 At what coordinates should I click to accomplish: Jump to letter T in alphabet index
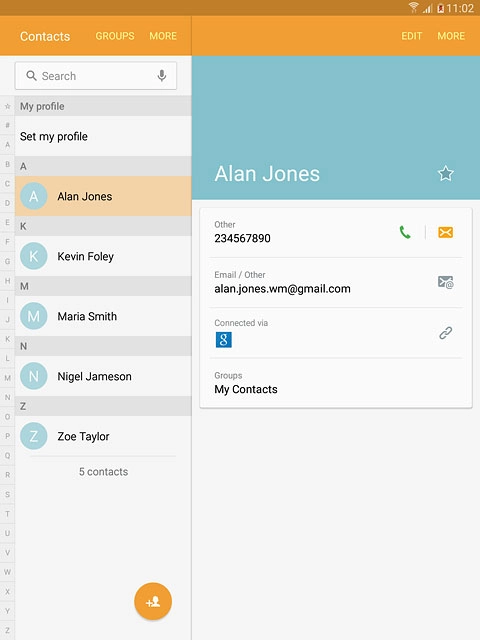click(7, 514)
